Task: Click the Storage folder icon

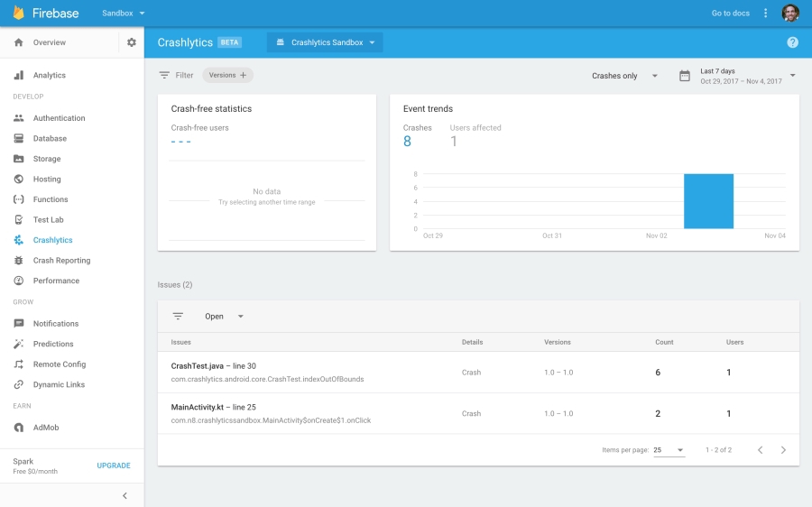Action: [x=19, y=159]
